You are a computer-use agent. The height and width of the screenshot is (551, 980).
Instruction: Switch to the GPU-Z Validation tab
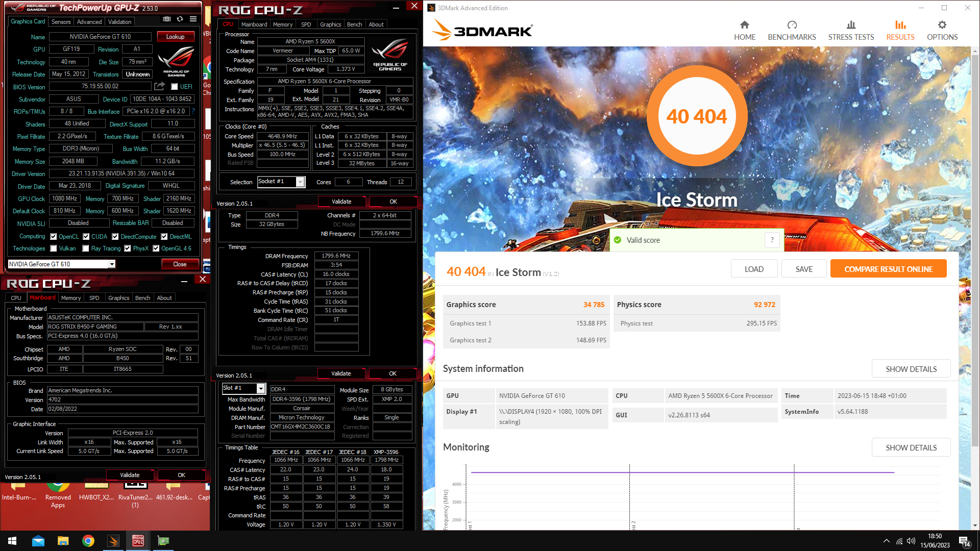120,22
